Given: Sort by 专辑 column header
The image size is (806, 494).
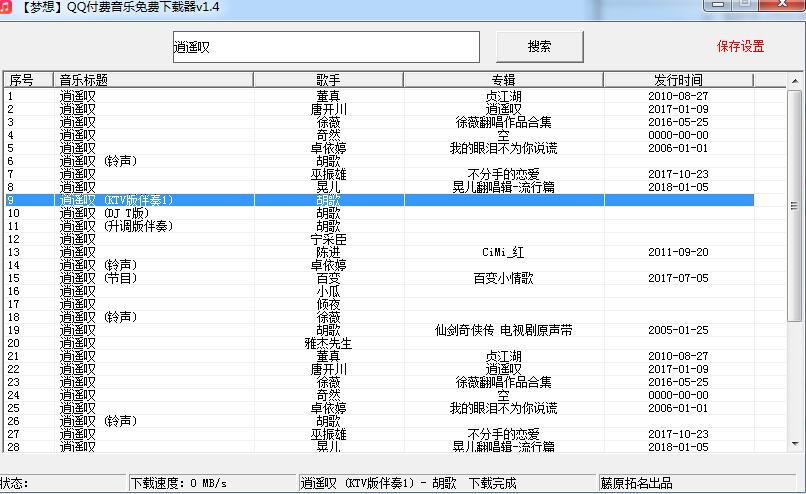Looking at the screenshot, I should pyautogui.click(x=503, y=80).
